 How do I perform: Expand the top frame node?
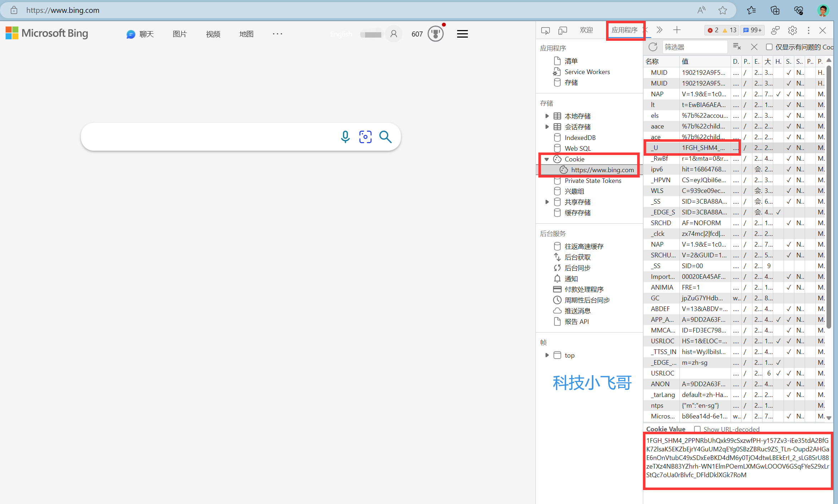(547, 355)
